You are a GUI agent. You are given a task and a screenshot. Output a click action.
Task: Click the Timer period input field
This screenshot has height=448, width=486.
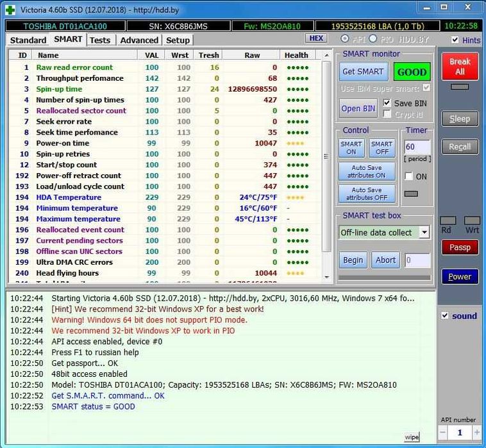tap(417, 147)
